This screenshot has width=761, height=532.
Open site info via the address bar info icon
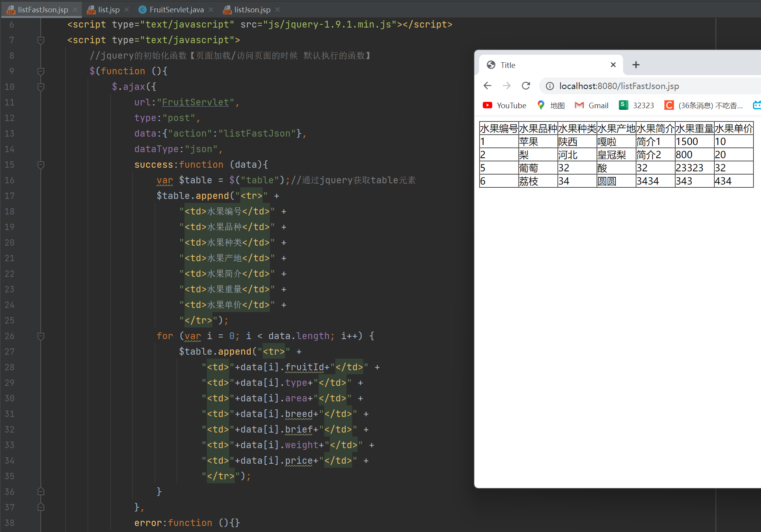(550, 86)
